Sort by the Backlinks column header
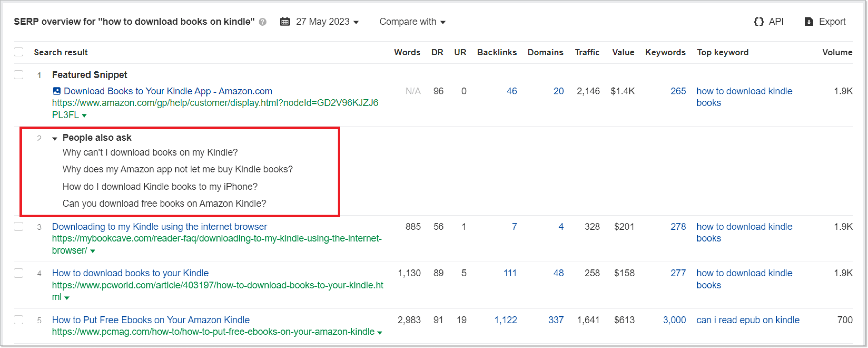 (x=497, y=52)
